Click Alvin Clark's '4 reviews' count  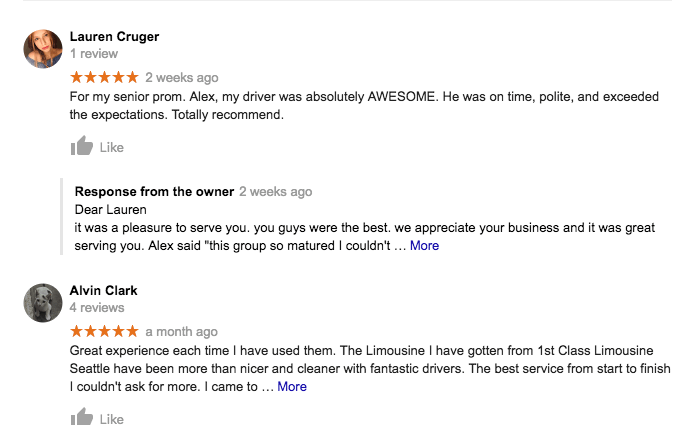[x=97, y=308]
